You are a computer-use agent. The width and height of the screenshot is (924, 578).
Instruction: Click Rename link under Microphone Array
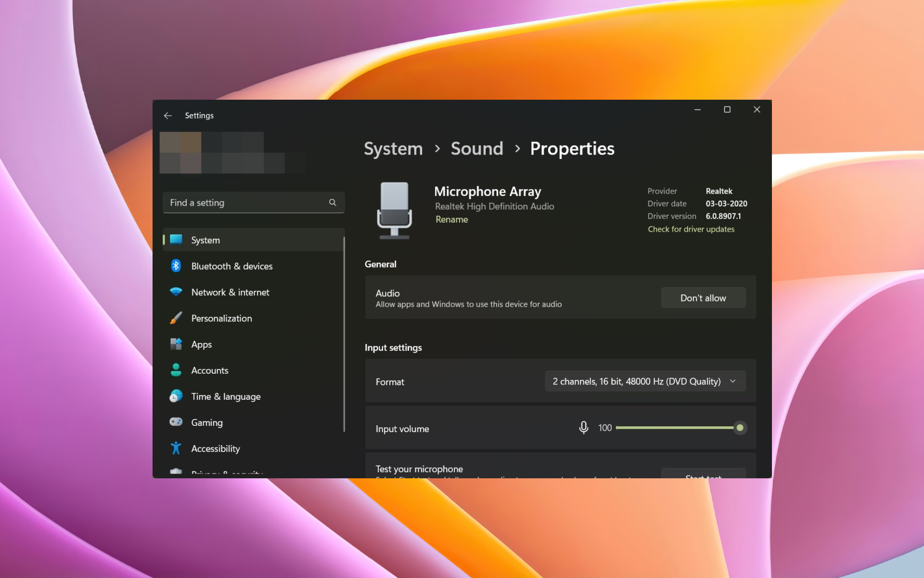coord(451,219)
